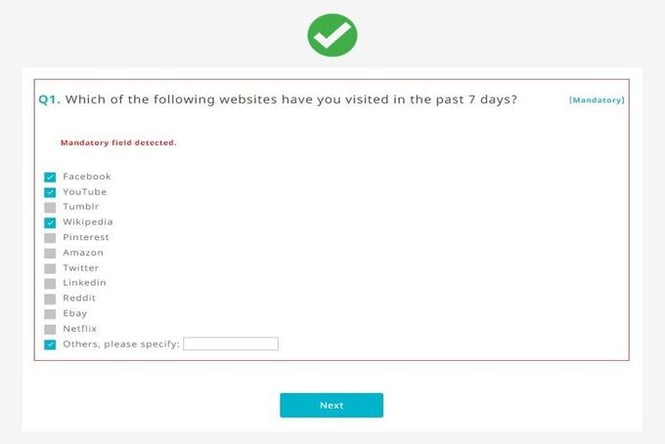Uncheck Others, please specify checkbox
Screen dimensions: 665x444
(x=50, y=344)
